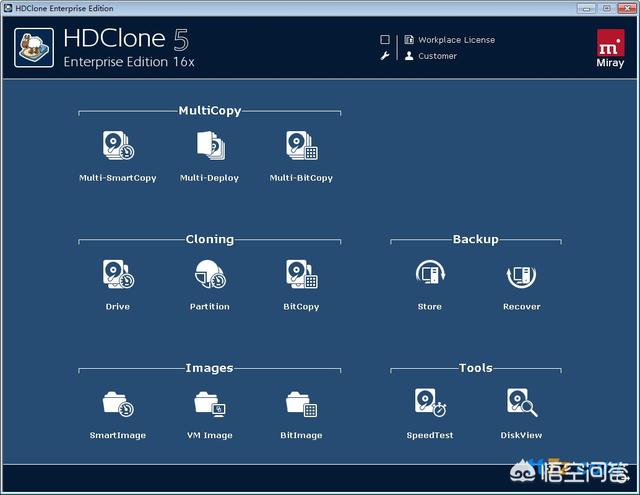Viewport: 640px width, 495px height.
Task: Click the Cloning section heading
Action: click(210, 239)
